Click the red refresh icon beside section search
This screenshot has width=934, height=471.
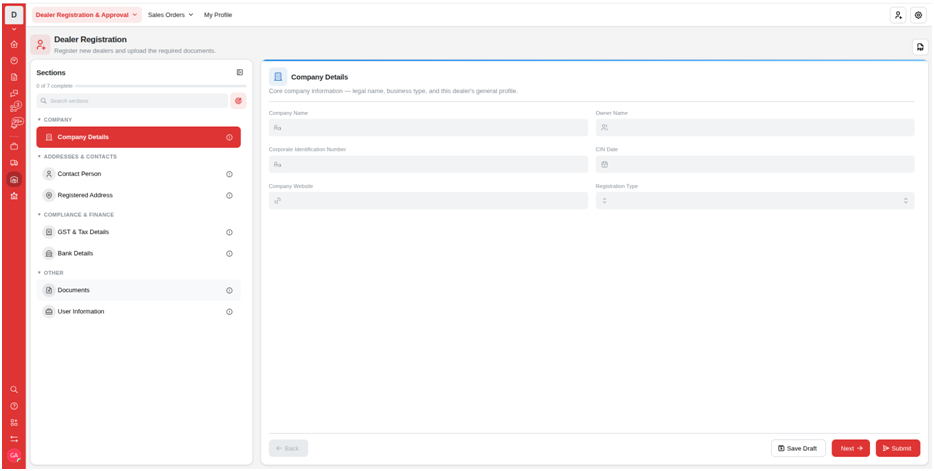(238, 101)
